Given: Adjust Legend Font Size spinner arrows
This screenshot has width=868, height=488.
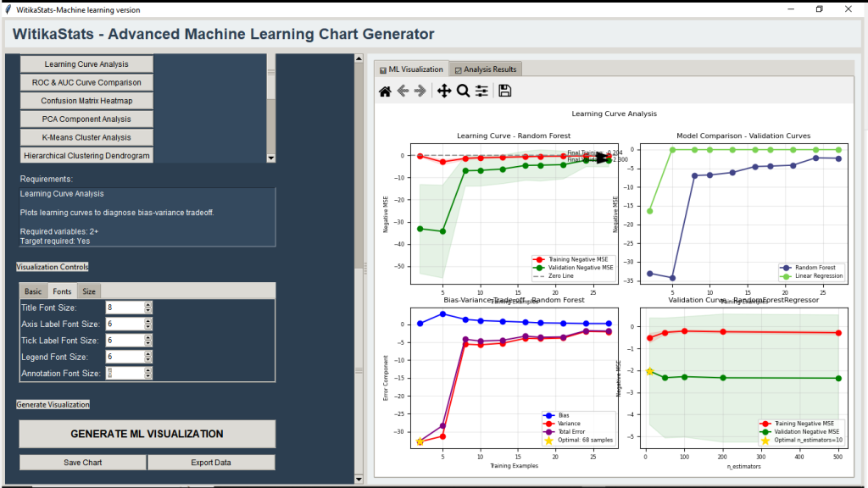Looking at the screenshot, I should click(147, 357).
